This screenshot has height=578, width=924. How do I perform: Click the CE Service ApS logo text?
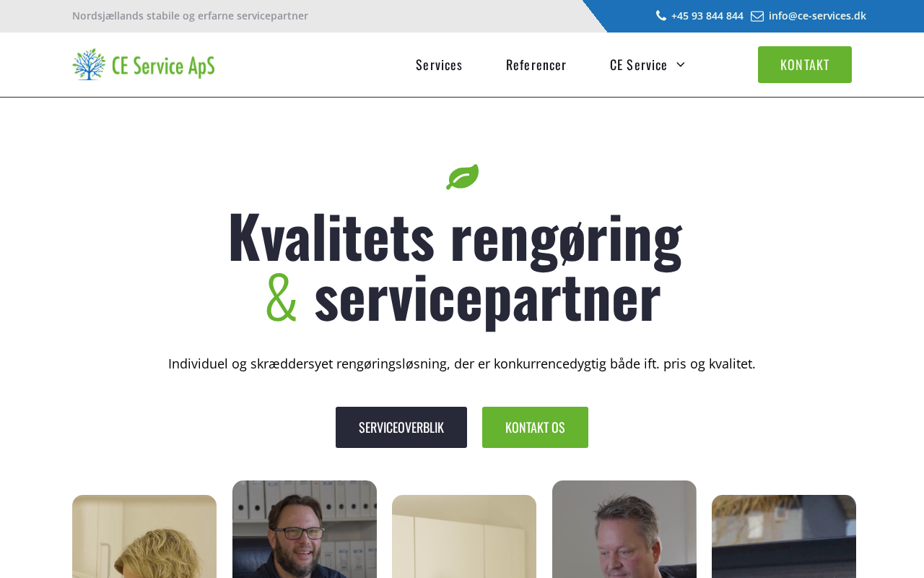pyautogui.click(x=163, y=66)
